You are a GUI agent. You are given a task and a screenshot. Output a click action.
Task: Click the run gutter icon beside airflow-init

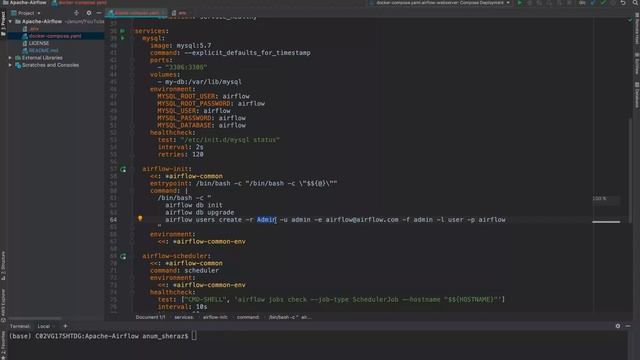coord(123,169)
